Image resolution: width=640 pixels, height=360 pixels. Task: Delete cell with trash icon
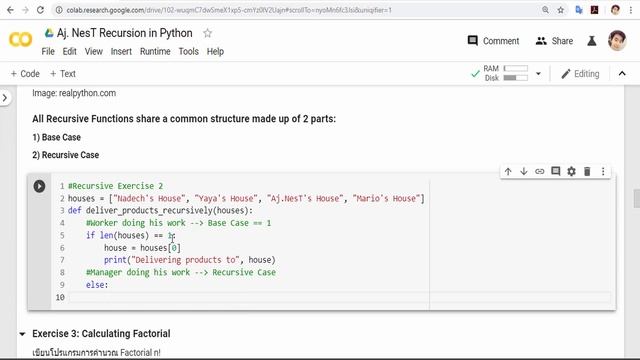pyautogui.click(x=587, y=171)
